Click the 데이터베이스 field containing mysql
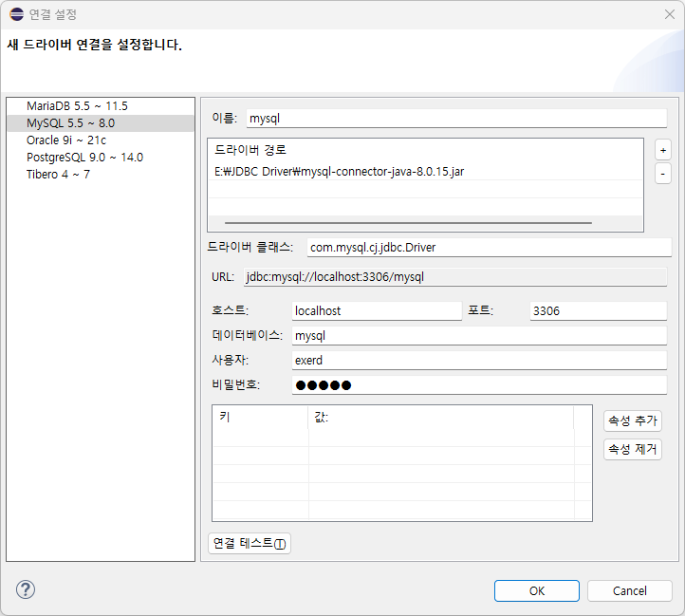This screenshot has width=685, height=616. coord(479,336)
